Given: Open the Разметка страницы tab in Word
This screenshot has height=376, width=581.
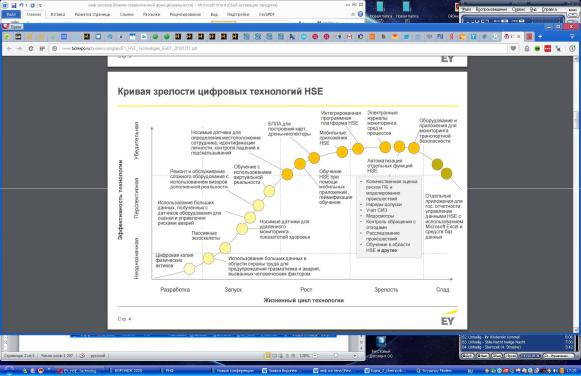Looking at the screenshot, I should [92, 14].
